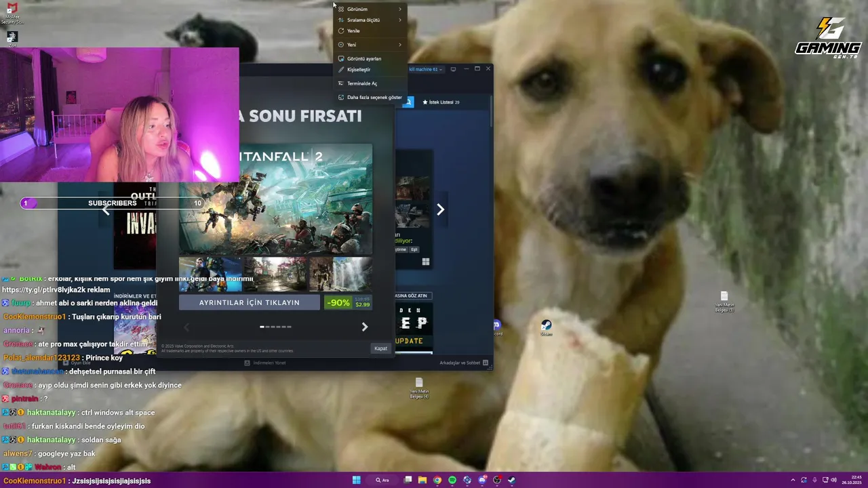Click İndirmeleri Yönet in Steam's bottom bar
This screenshot has height=488, width=868.
pos(265,363)
